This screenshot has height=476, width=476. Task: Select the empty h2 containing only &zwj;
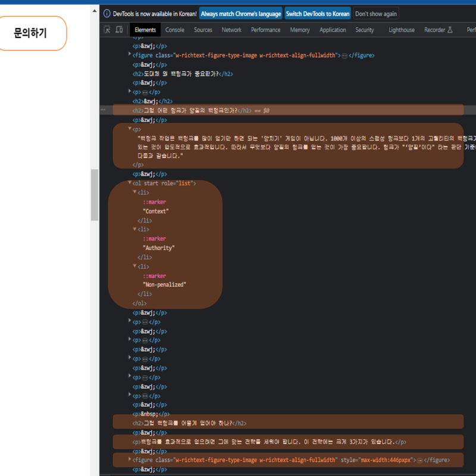(x=152, y=101)
